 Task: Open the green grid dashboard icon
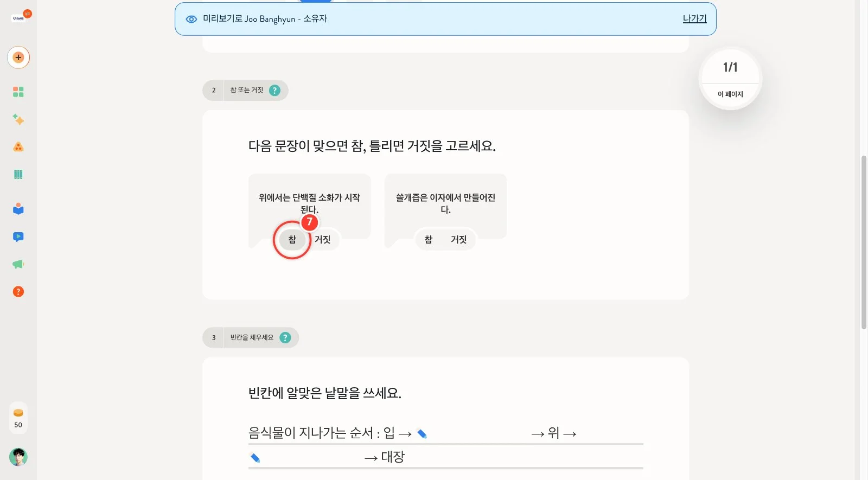click(x=18, y=92)
